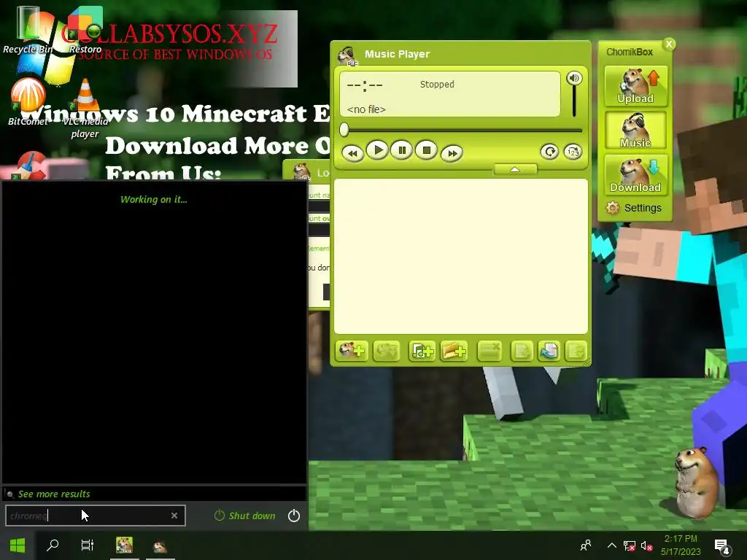The height and width of the screenshot is (560, 747).
Task: Close the ChomikBox panel
Action: pyautogui.click(x=669, y=44)
